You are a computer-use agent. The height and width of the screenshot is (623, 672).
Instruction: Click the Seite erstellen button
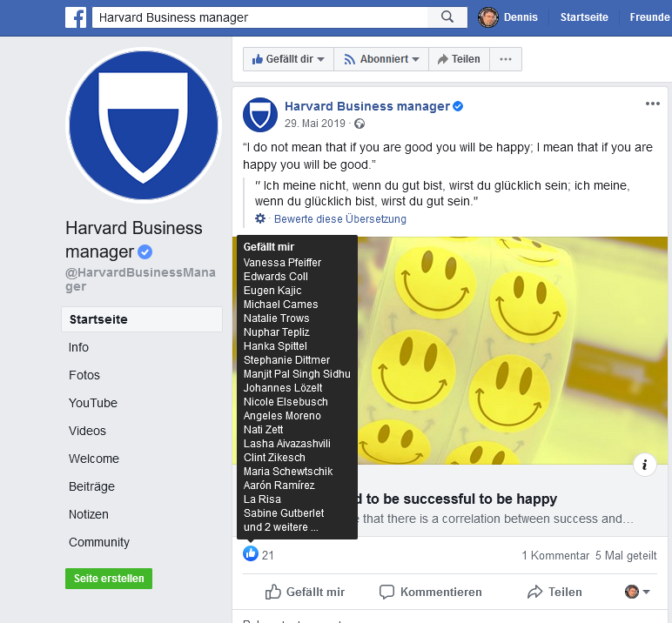109,579
